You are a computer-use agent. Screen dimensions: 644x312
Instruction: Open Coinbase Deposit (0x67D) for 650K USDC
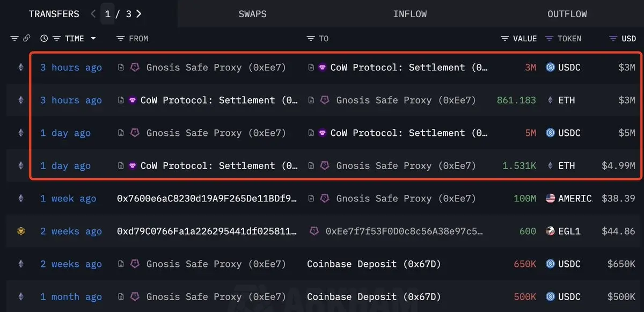pyautogui.click(x=374, y=264)
